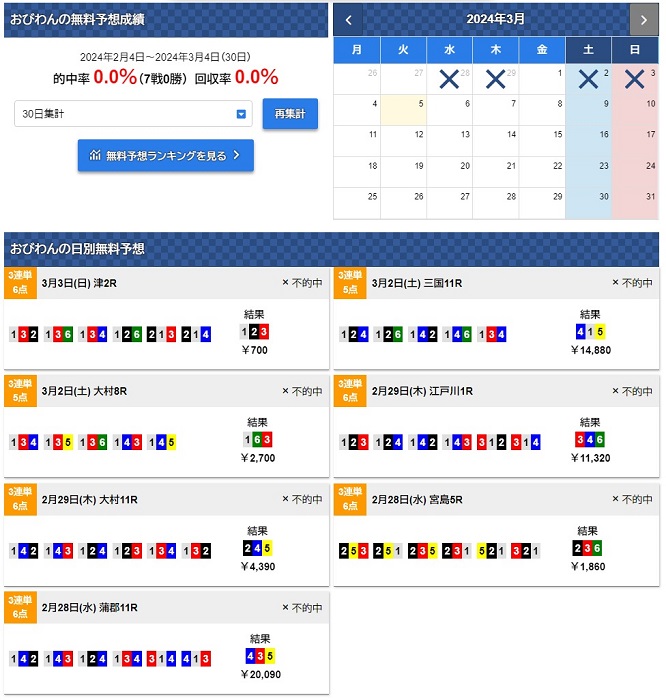This screenshot has width=666, height=700.
Task: Click the 3連単 5点 badge for 三国11R
Action: [x=350, y=283]
